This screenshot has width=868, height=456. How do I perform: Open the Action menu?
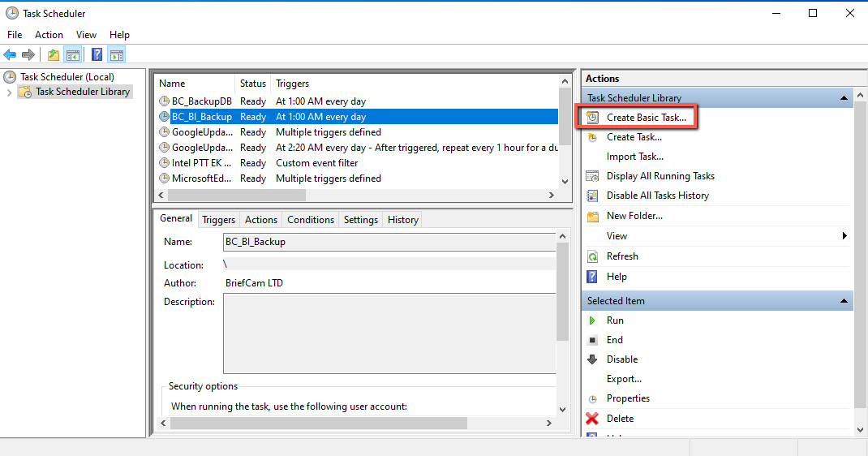49,34
